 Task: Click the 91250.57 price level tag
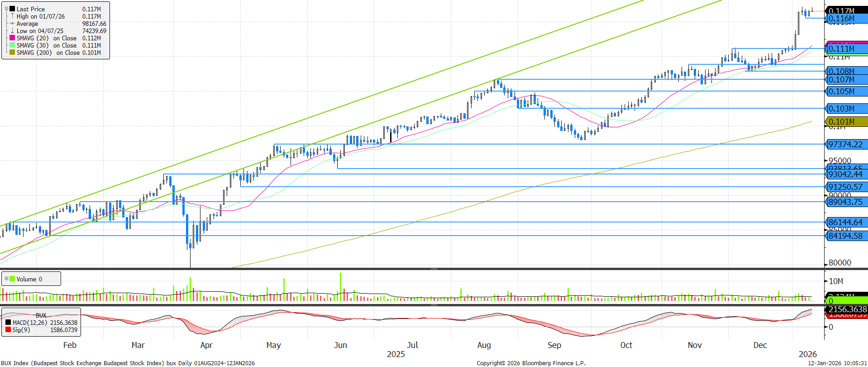[x=845, y=187]
